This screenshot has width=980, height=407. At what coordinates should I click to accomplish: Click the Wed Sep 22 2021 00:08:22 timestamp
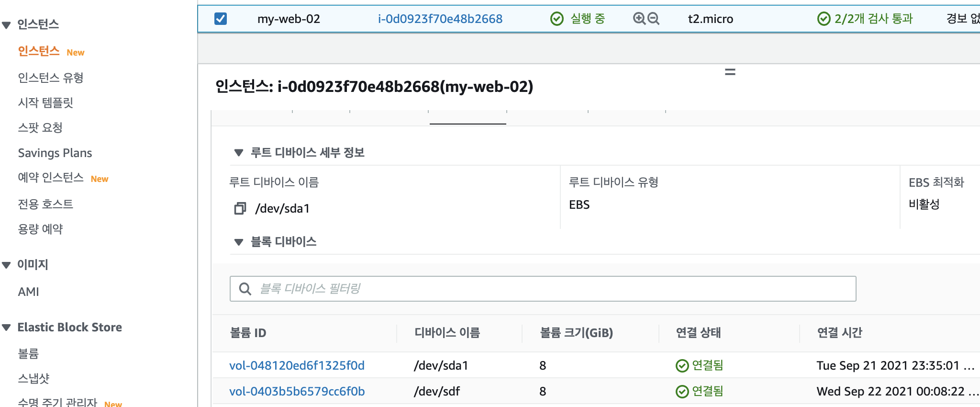[897, 391]
